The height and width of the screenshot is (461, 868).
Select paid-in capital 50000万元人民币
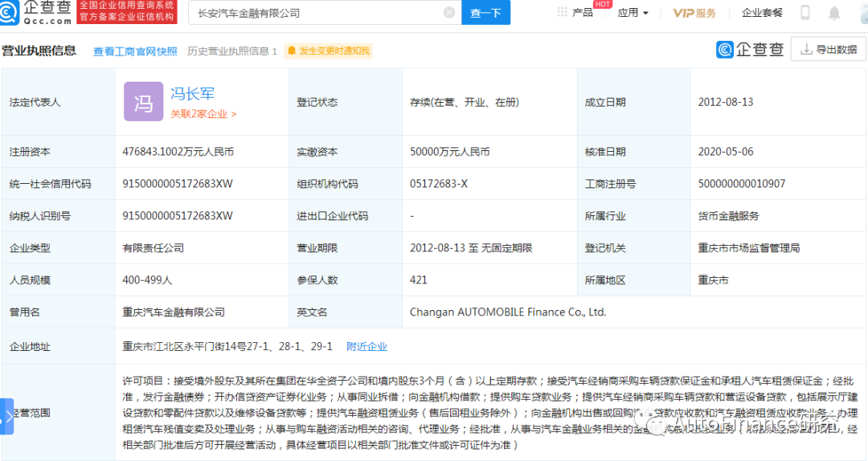click(x=449, y=152)
